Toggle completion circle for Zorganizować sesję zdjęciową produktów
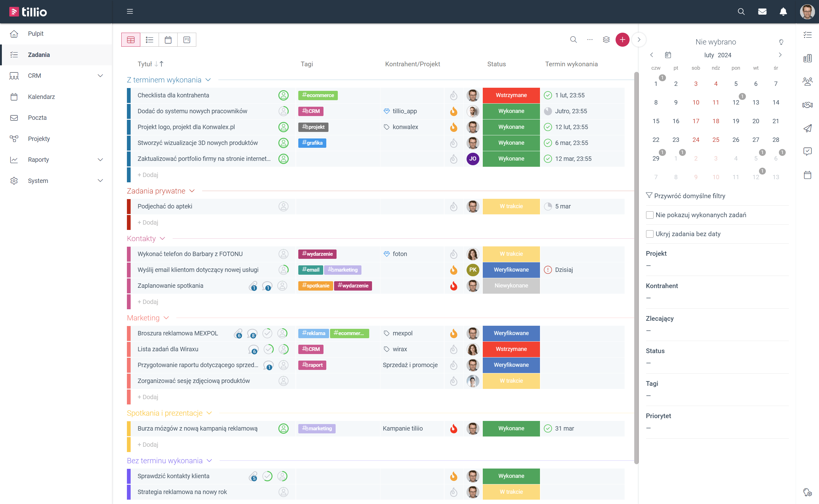 [283, 381]
